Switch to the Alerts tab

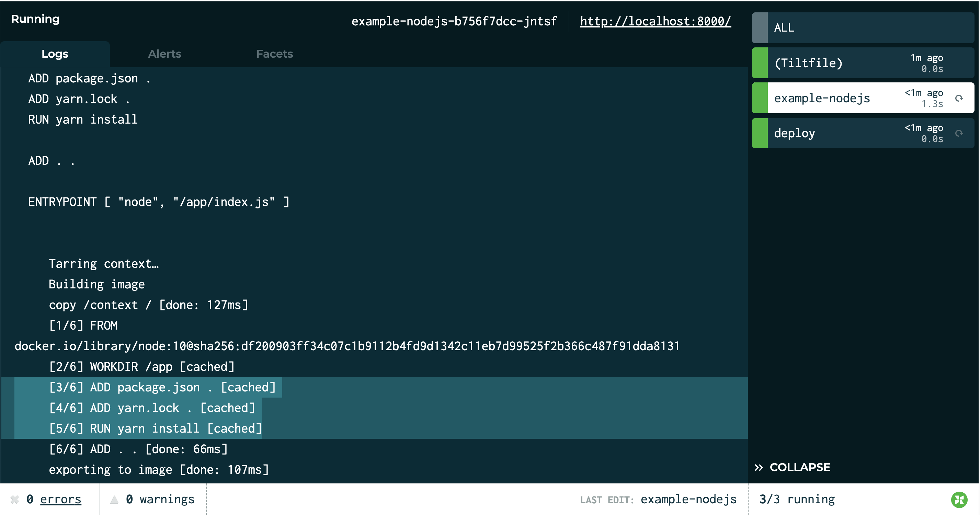(164, 54)
